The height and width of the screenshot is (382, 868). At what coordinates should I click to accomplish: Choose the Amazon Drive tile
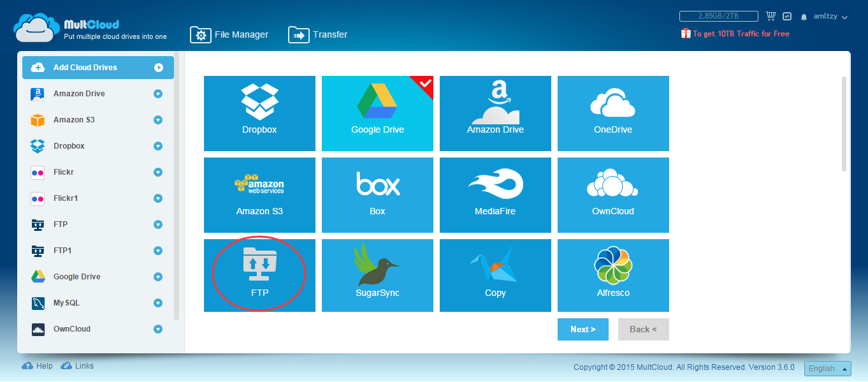495,114
